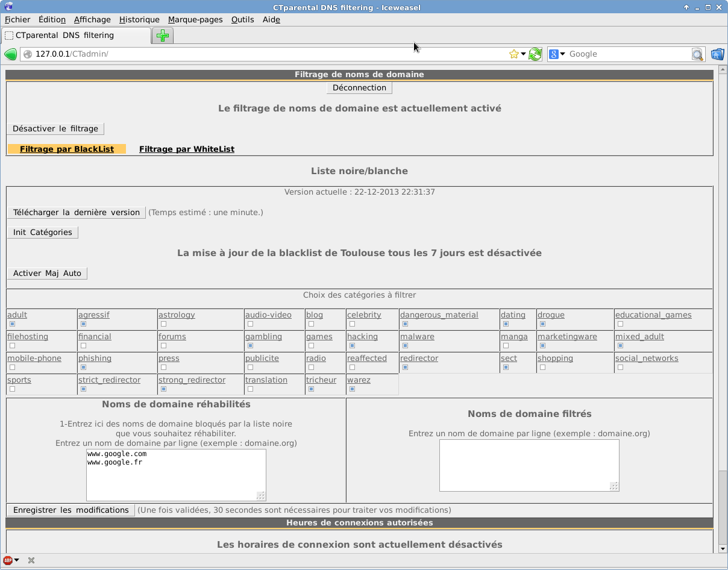This screenshot has width=728, height=570.
Task: Open the strict_redirector category link
Action: point(110,380)
